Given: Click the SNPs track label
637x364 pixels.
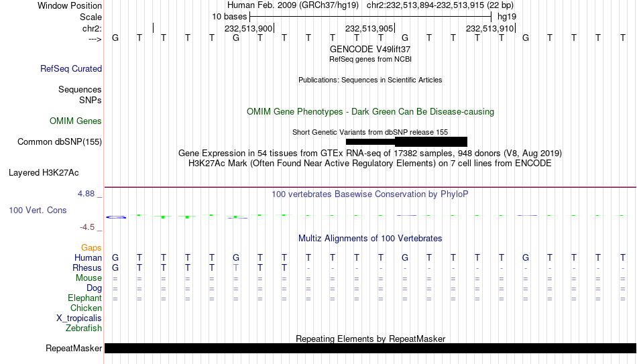Looking at the screenshot, I should [91, 100].
